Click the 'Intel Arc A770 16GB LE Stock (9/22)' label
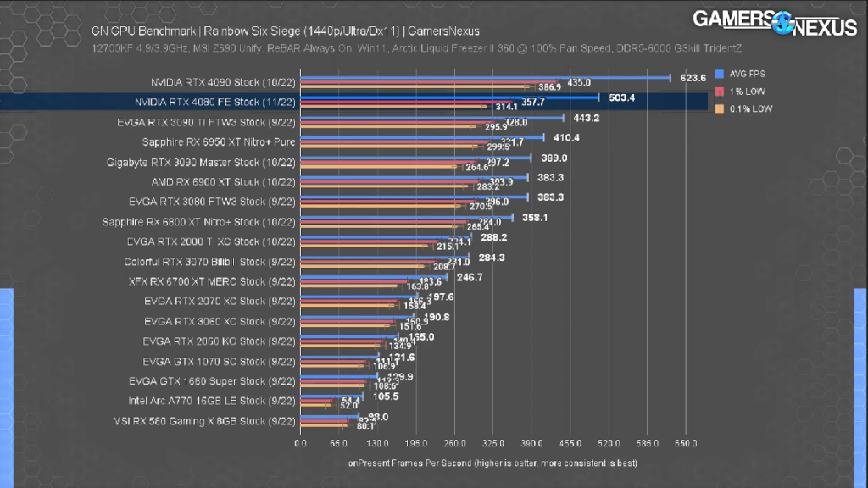This screenshot has width=868, height=488. (212, 401)
